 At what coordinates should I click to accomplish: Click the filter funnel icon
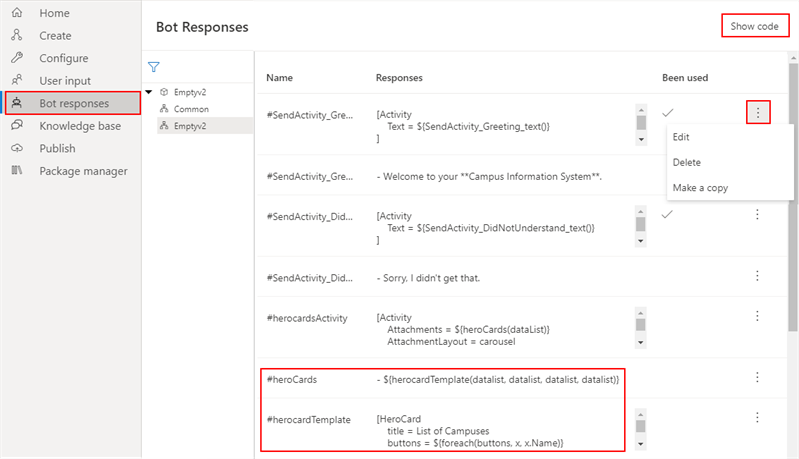click(154, 68)
